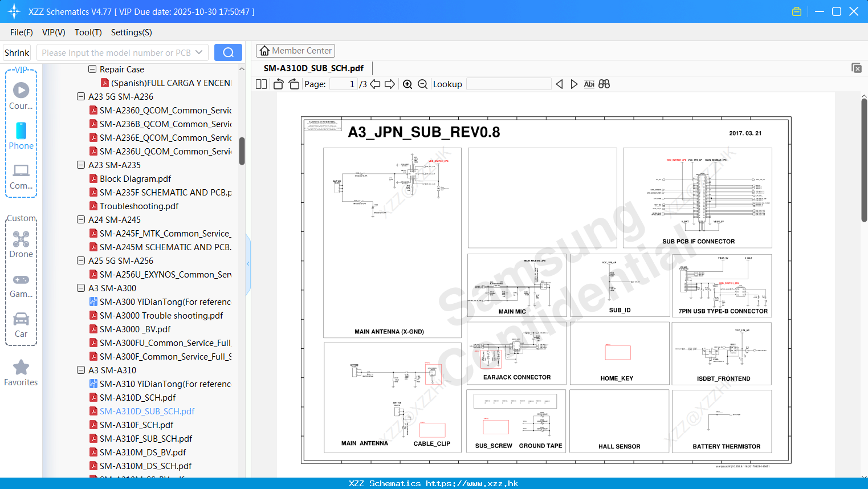This screenshot has width=868, height=489.
Task: Click the XZZ app logo
Action: [14, 11]
